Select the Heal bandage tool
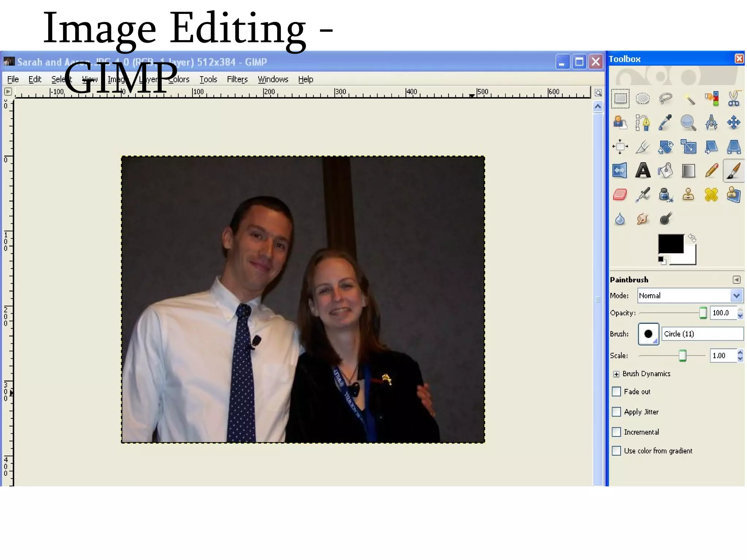The image size is (747, 560). pos(712,195)
